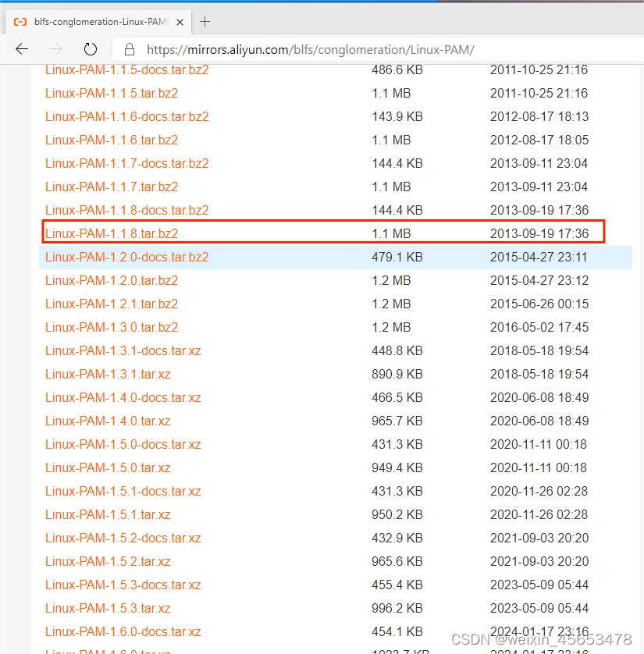The width and height of the screenshot is (644, 654).
Task: Click the date 2012-08-17 18:13
Action: click(x=539, y=116)
